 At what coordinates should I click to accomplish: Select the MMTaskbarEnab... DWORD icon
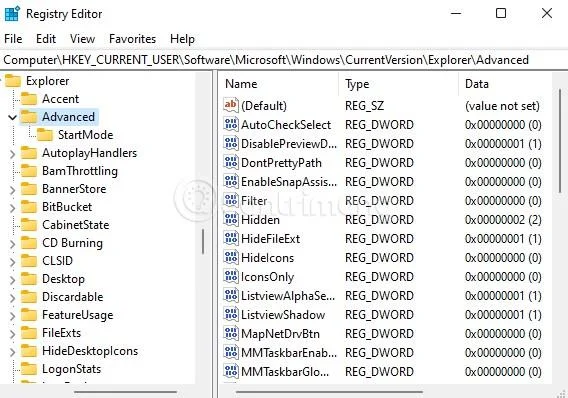tap(231, 352)
